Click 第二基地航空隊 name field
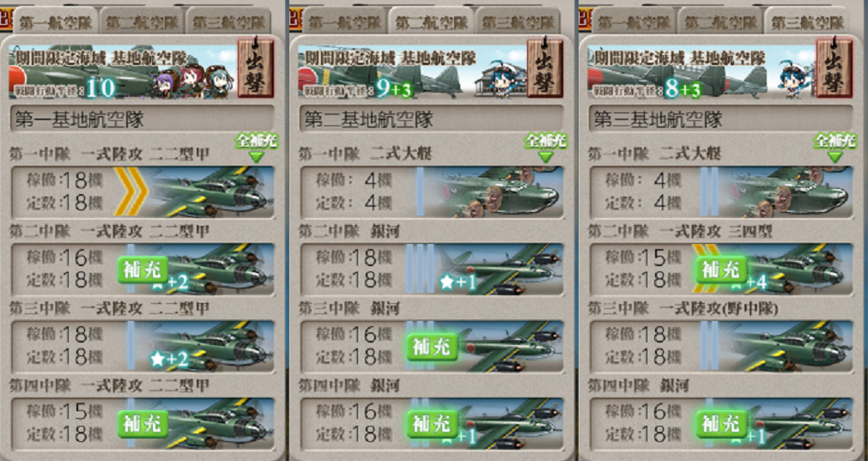The width and height of the screenshot is (868, 461). pos(432,119)
